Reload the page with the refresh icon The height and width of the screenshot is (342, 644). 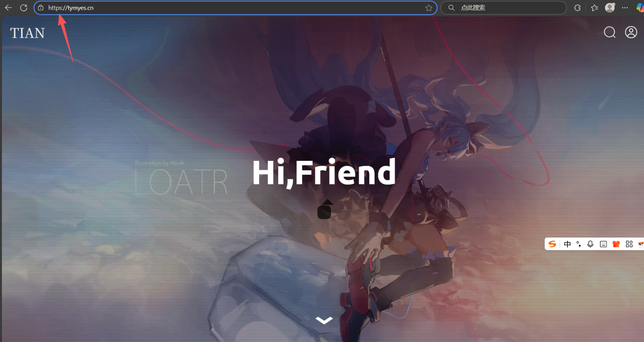pyautogui.click(x=24, y=8)
